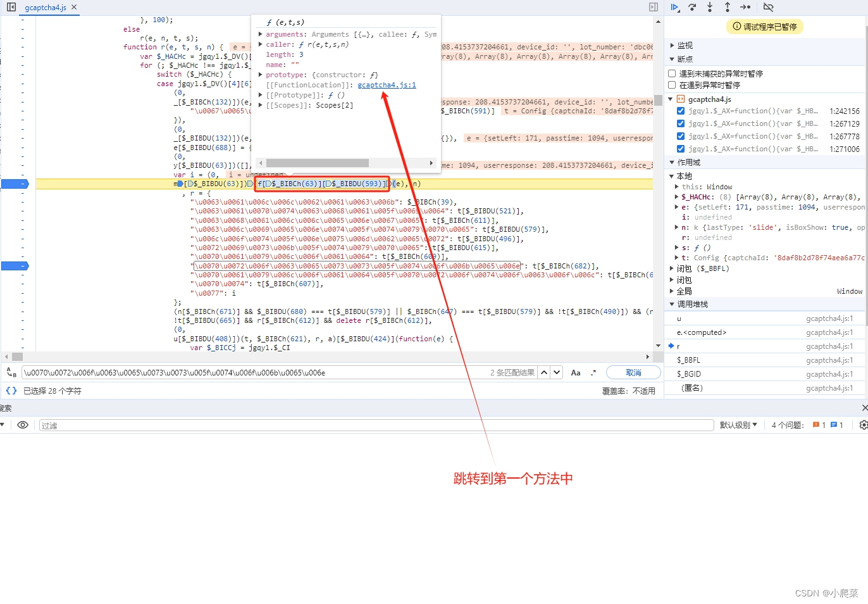
Task: Uncheck breakpoint at 1:271006
Action: 681,149
